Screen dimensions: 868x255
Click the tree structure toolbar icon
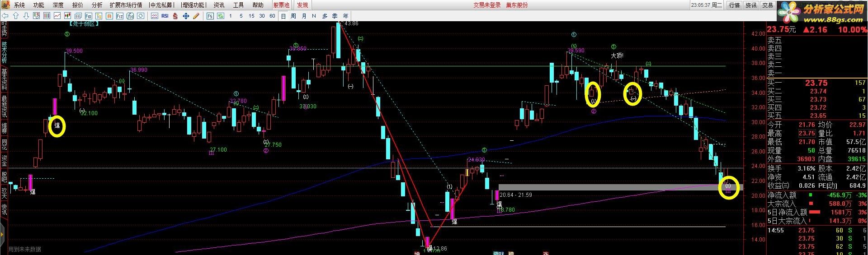pyautogui.click(x=99, y=16)
